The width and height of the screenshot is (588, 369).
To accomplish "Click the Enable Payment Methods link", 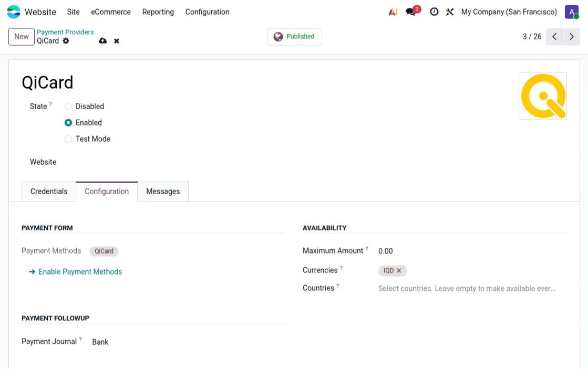I will click(x=75, y=271).
